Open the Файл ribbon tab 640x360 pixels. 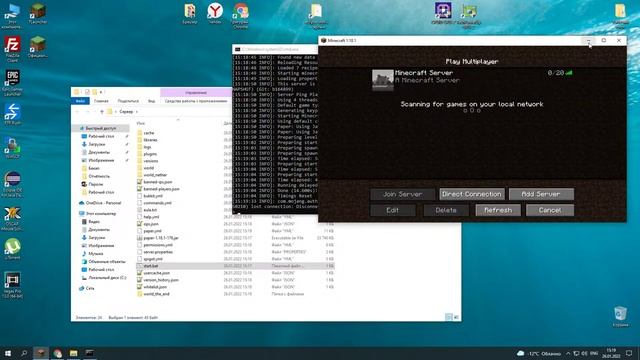click(80, 101)
